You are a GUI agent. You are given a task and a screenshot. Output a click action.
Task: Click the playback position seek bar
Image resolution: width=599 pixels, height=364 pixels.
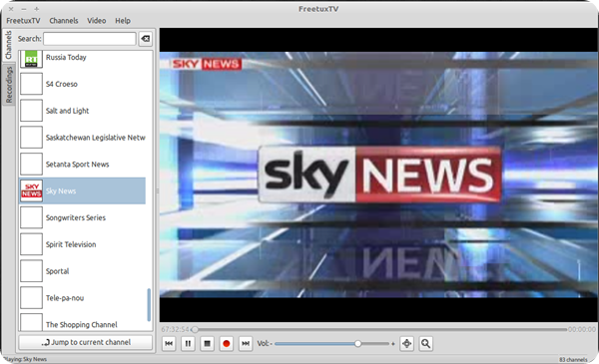click(x=380, y=329)
